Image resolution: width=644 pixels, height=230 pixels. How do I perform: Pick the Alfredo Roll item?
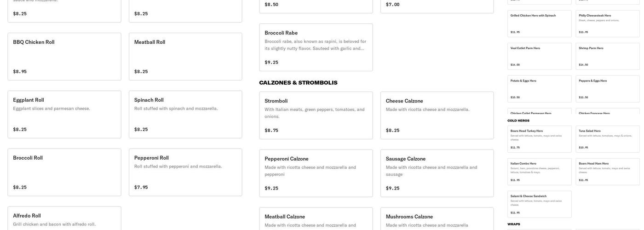point(64,218)
